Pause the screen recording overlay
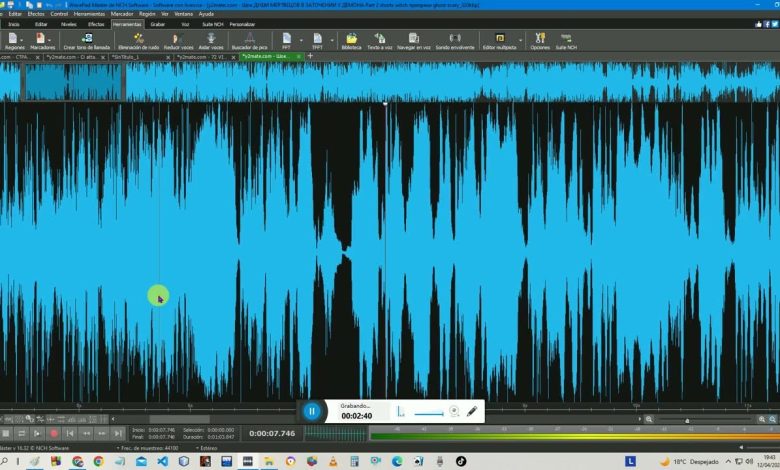The image size is (780, 470). (311, 411)
